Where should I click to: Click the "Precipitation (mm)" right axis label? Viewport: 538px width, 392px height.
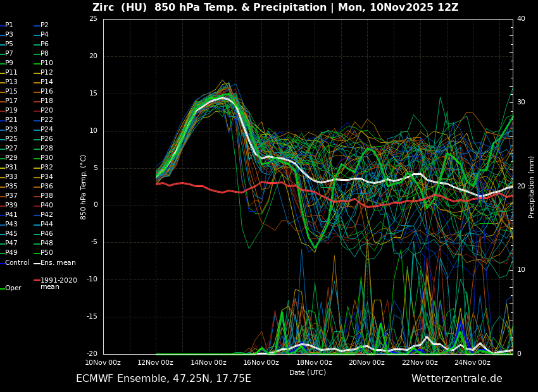tap(532, 187)
